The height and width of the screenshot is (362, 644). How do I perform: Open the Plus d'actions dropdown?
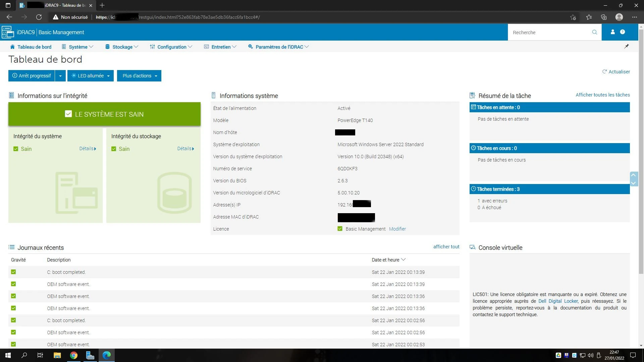(x=139, y=76)
